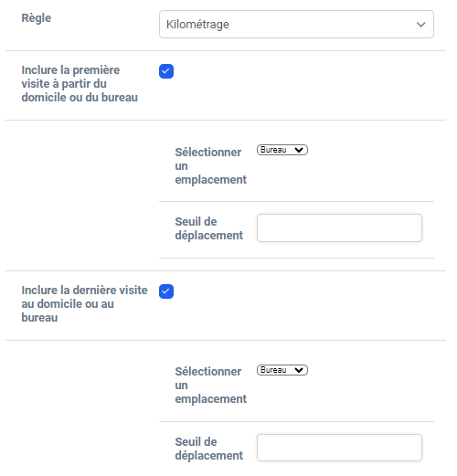Screen dimensions: 457x476
Task: Click second Sélectionner un emplacement label
Action: click(210, 386)
